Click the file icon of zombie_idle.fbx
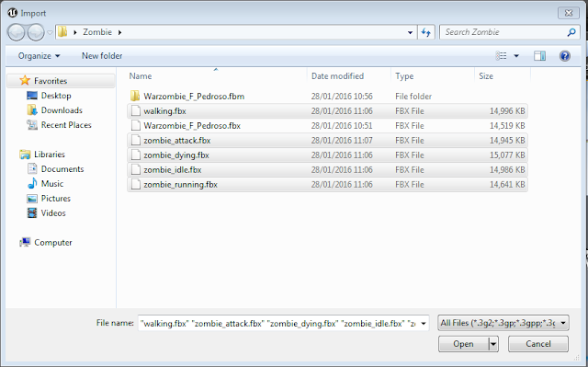 pos(136,169)
